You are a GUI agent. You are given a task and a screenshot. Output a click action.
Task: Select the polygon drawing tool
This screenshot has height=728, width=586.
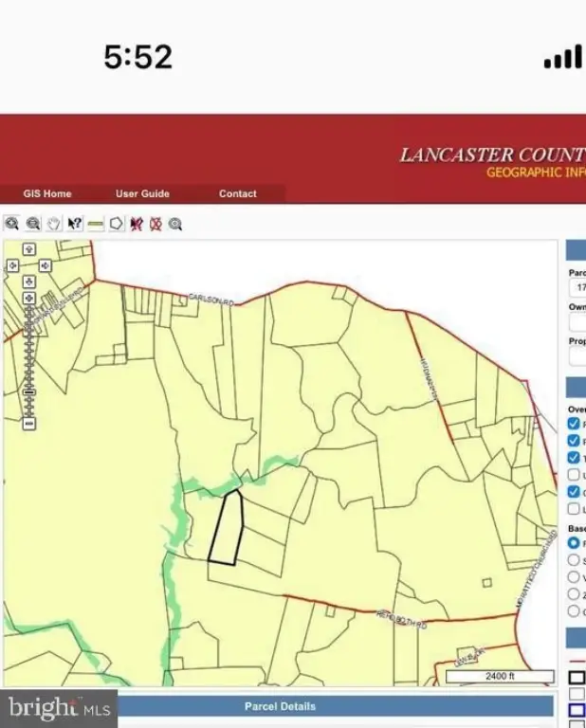pyautogui.click(x=116, y=224)
